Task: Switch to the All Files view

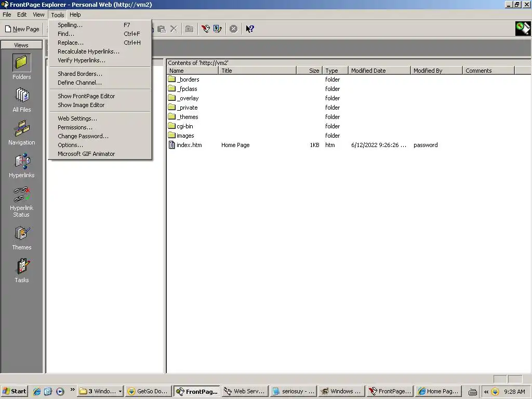Action: point(21,99)
